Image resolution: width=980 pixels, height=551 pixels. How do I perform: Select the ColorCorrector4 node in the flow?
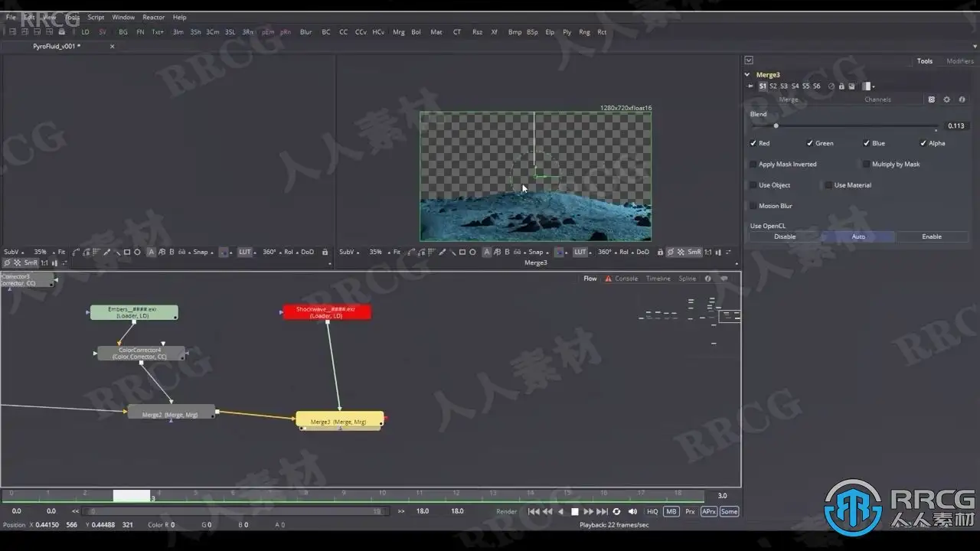(x=141, y=354)
